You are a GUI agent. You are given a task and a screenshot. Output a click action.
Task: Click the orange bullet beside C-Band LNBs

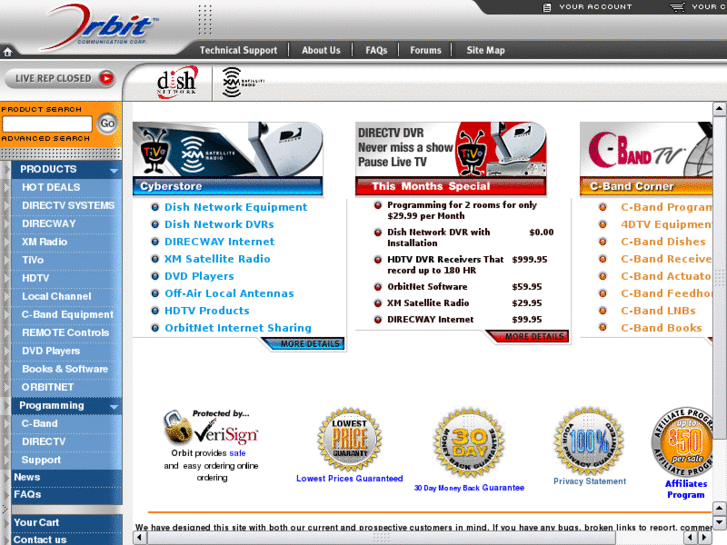(x=602, y=310)
